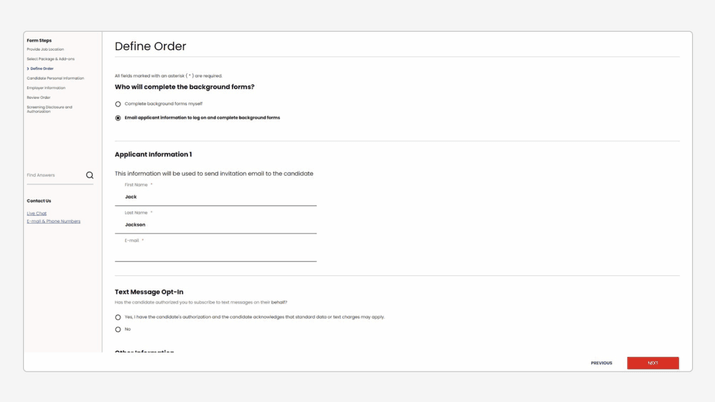Screen dimensions: 715x402
Task: Click the current Define Order step
Action: pyautogui.click(x=42, y=69)
